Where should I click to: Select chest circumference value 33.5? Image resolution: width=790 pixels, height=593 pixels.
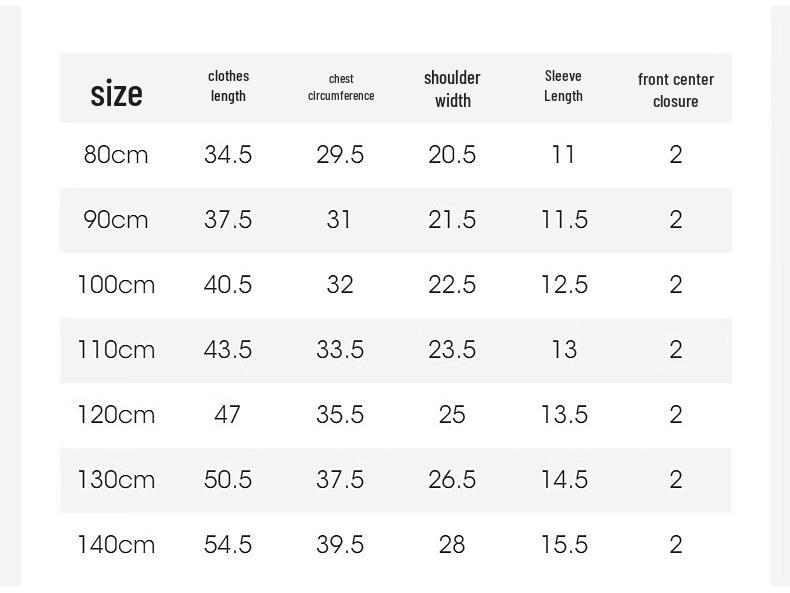[x=340, y=349]
